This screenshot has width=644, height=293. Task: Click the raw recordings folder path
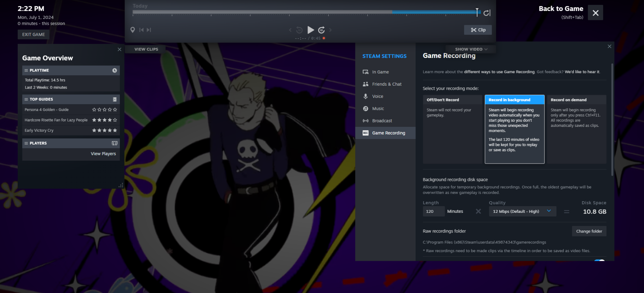(x=484, y=242)
